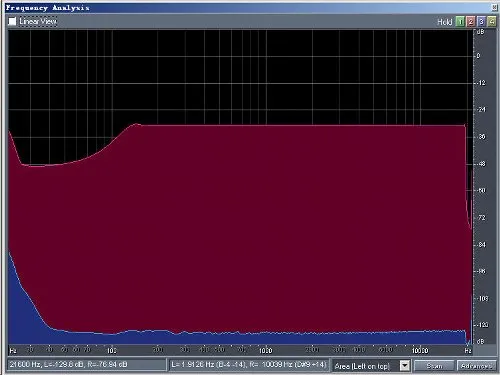Click the 10000 Hz label on frequency axis
500x375 pixels.
pos(420,350)
